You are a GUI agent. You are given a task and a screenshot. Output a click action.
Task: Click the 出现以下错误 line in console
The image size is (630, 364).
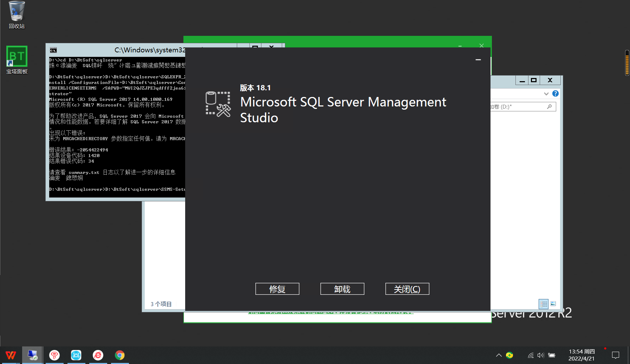(67, 133)
